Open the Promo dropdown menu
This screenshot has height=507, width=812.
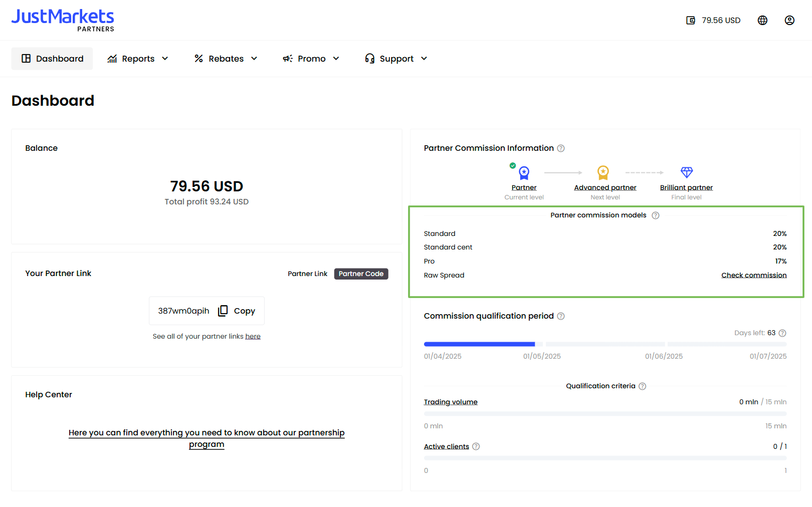tap(311, 59)
